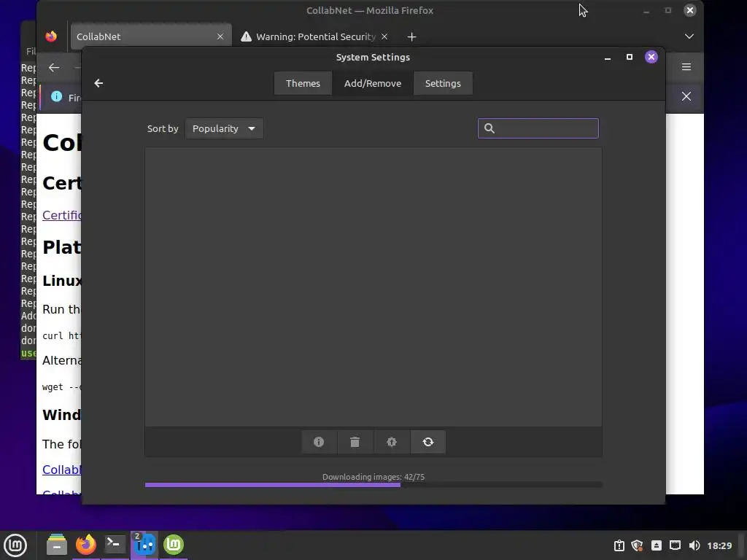This screenshot has height=560, width=747.
Task: Dismiss the Firefox notification bar
Action: [686, 97]
